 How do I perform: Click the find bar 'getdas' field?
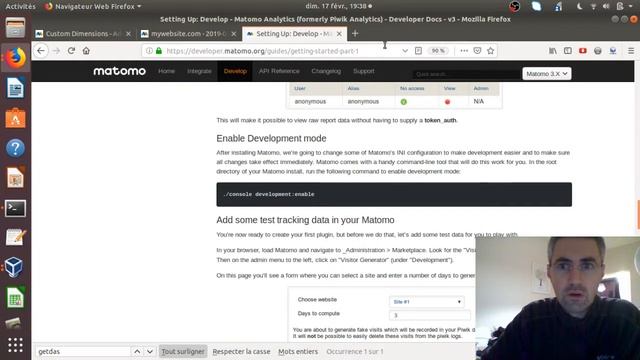click(x=83, y=351)
